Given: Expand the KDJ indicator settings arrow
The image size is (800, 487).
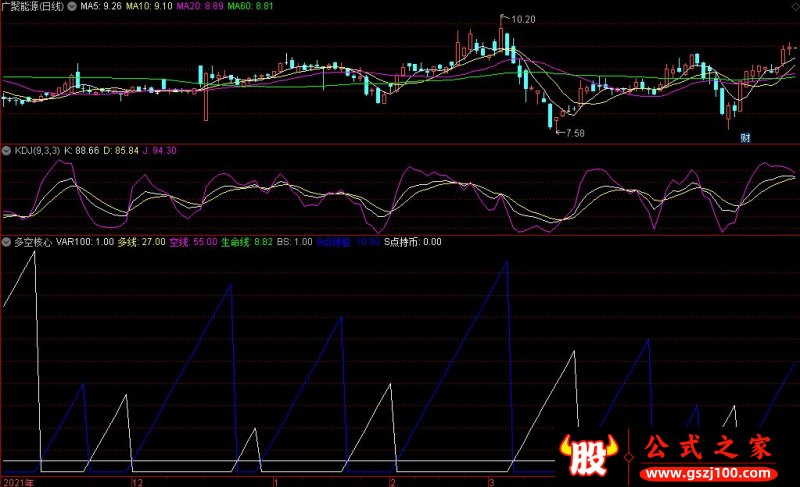Looking at the screenshot, I should tap(6, 150).
